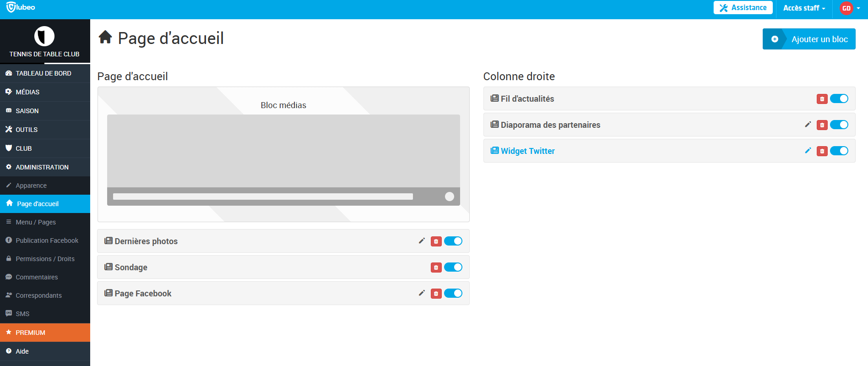Click the Clubeo logo in top bar
The height and width of the screenshot is (366, 868).
click(x=21, y=7)
